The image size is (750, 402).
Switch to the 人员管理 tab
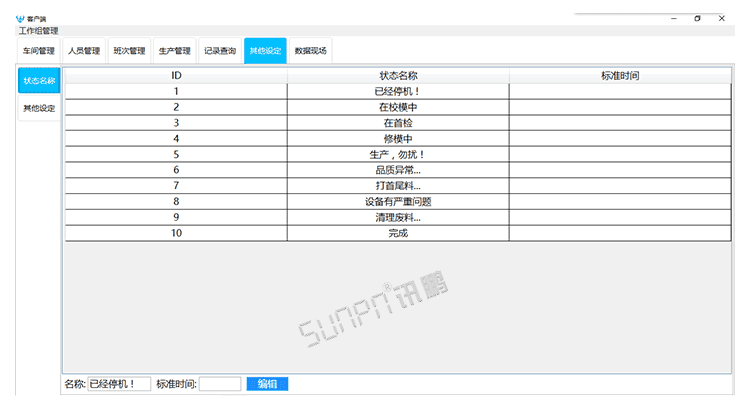(84, 51)
